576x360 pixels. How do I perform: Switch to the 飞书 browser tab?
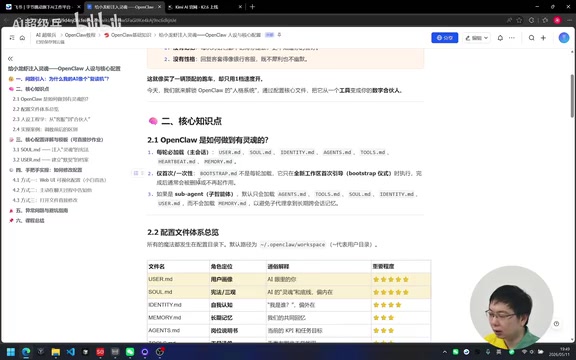[x=41, y=7]
